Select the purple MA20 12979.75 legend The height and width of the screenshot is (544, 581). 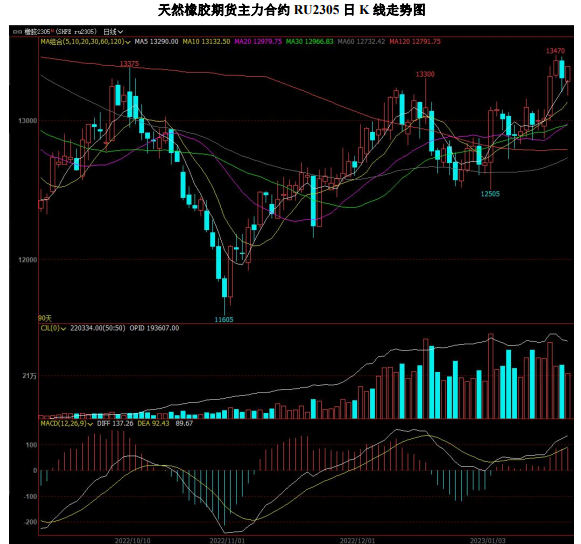(x=258, y=42)
